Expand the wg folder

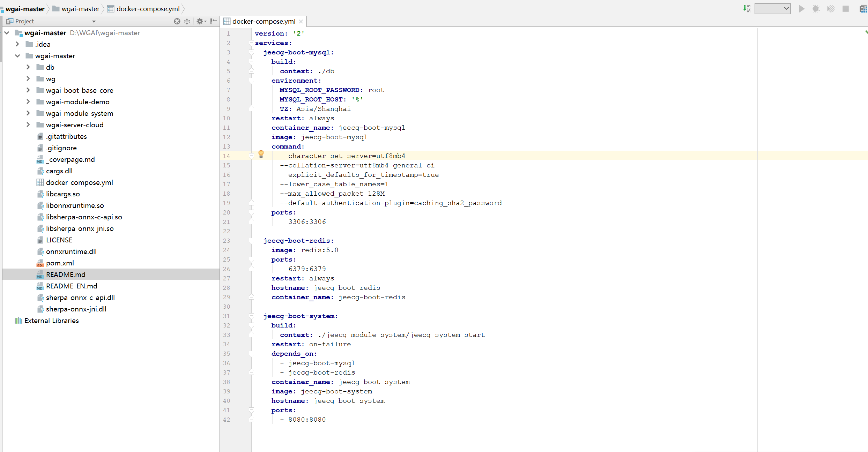pos(28,79)
